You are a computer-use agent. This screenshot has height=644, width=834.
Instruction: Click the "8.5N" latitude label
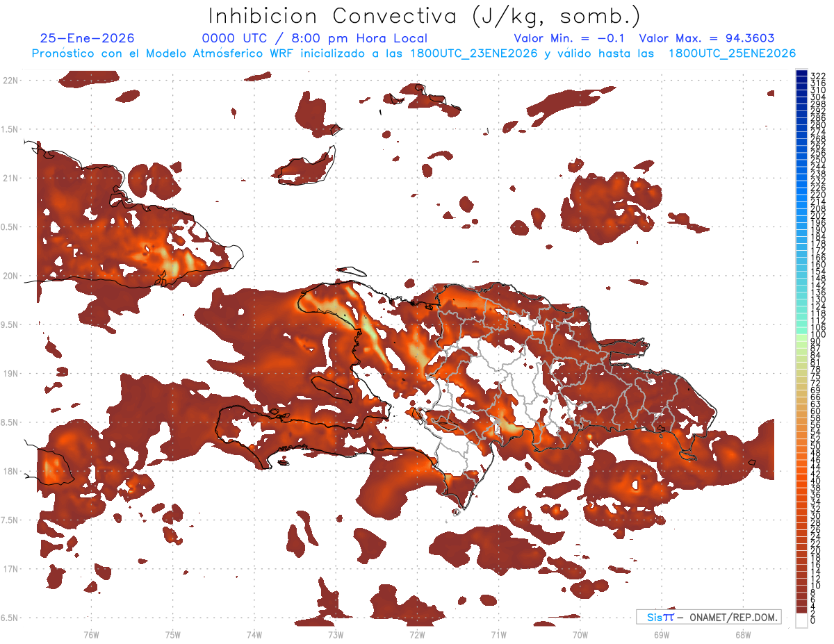coord(10,422)
